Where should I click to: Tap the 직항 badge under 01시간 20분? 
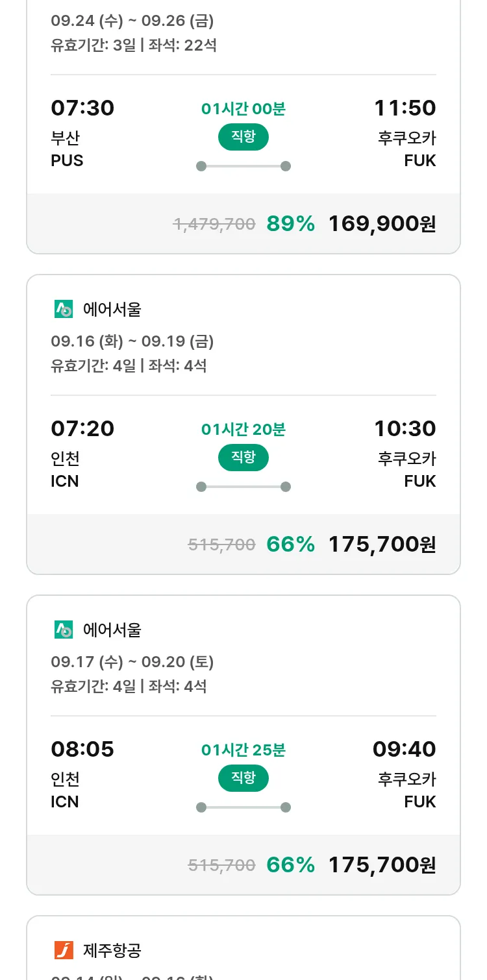point(243,458)
